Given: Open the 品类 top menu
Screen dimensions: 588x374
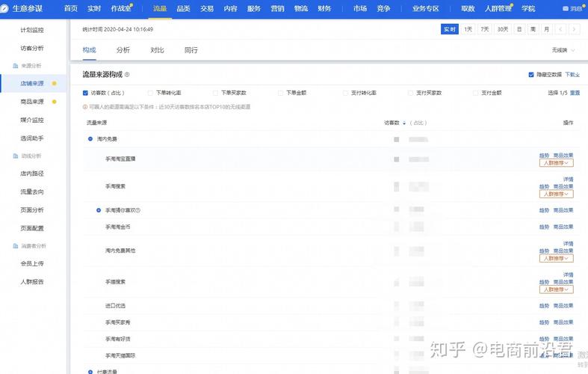Looking at the screenshot, I should 183,9.
